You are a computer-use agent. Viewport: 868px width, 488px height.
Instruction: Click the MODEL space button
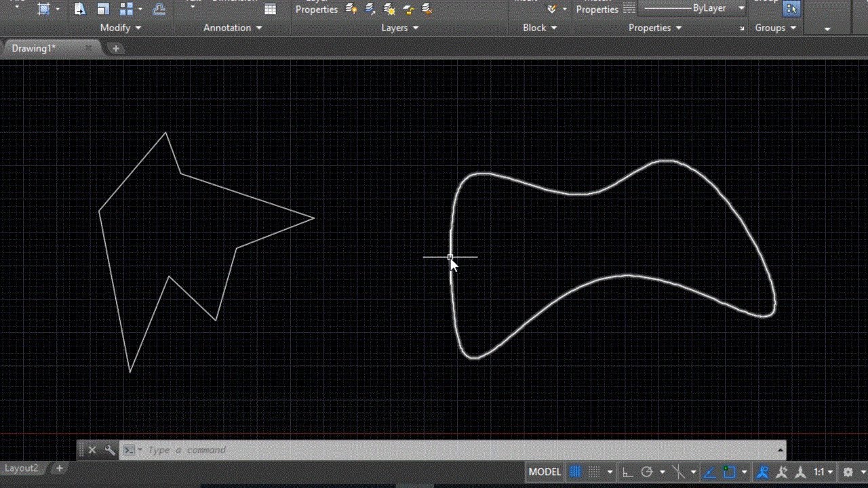pos(545,472)
